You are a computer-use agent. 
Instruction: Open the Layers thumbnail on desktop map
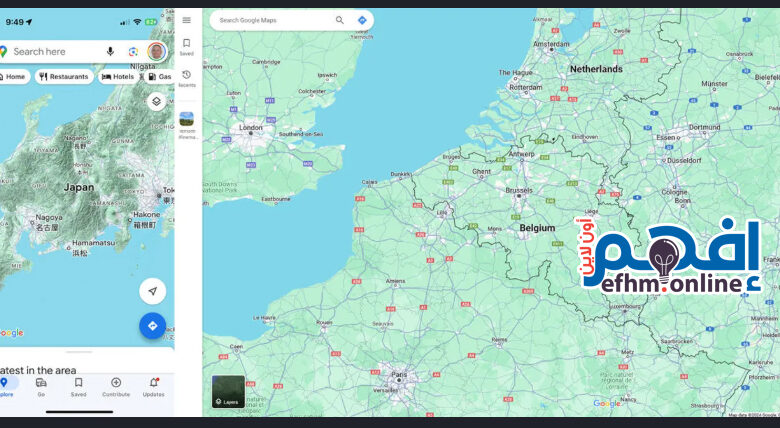coord(228,392)
